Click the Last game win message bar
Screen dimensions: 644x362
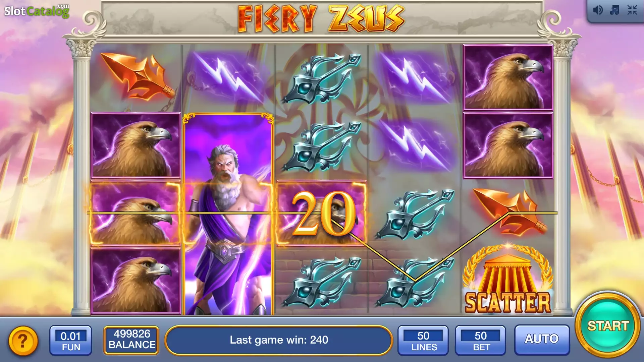tap(279, 340)
